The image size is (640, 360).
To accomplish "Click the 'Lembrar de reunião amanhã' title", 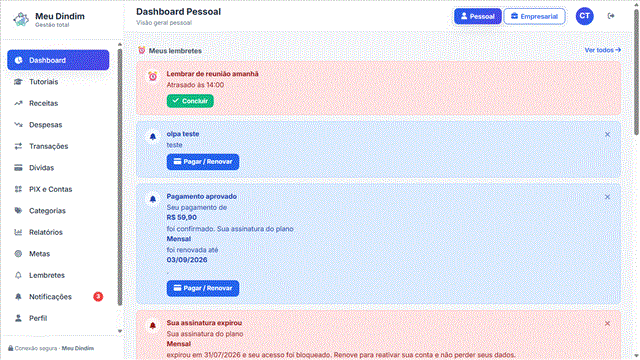I will pos(212,74).
